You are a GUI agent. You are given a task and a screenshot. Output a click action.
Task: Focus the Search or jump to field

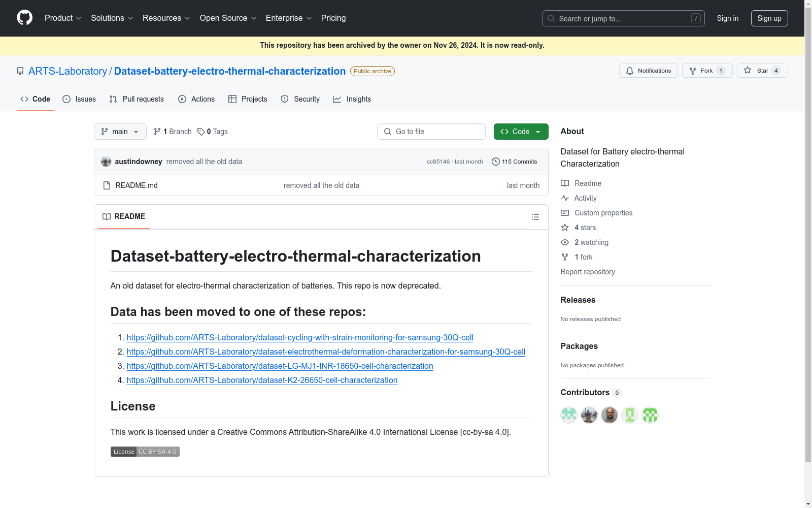coord(624,18)
